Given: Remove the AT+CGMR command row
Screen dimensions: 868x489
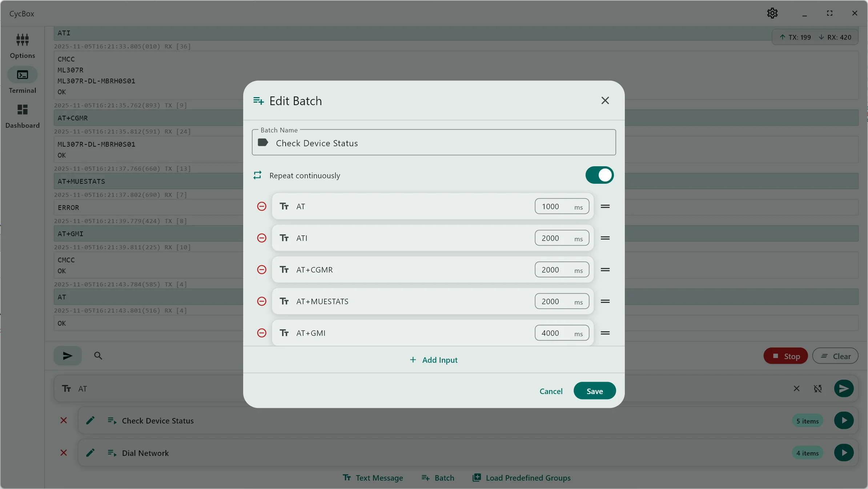Looking at the screenshot, I should 262,270.
